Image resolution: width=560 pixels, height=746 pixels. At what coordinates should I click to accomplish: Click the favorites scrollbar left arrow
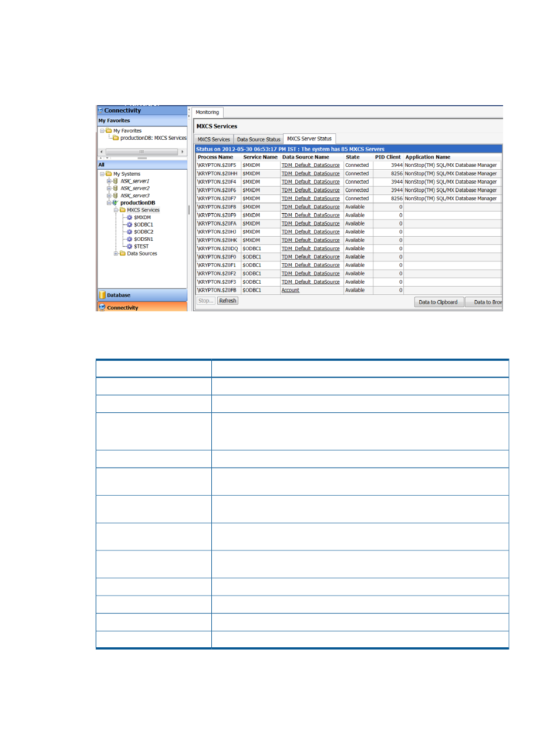click(x=102, y=152)
